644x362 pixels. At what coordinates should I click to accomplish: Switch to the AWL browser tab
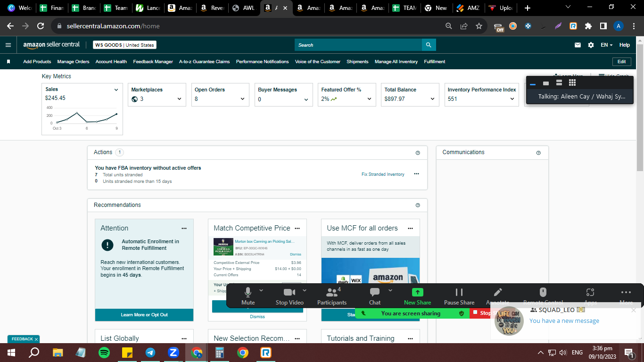244,8
